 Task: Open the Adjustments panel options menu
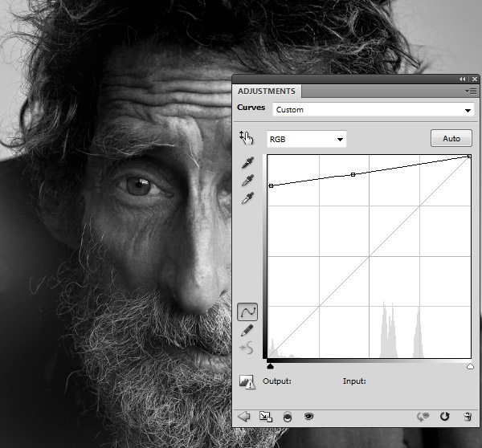tap(472, 92)
